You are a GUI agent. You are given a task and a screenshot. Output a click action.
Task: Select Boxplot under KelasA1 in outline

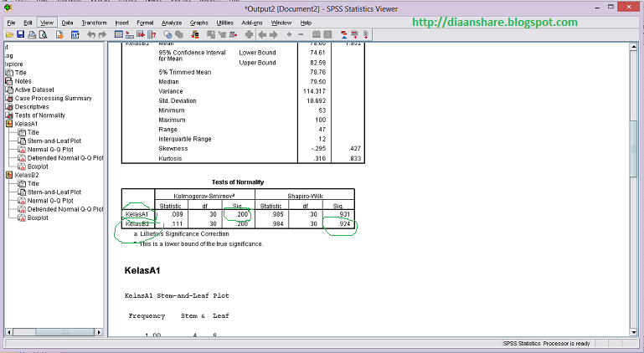[x=38, y=167]
